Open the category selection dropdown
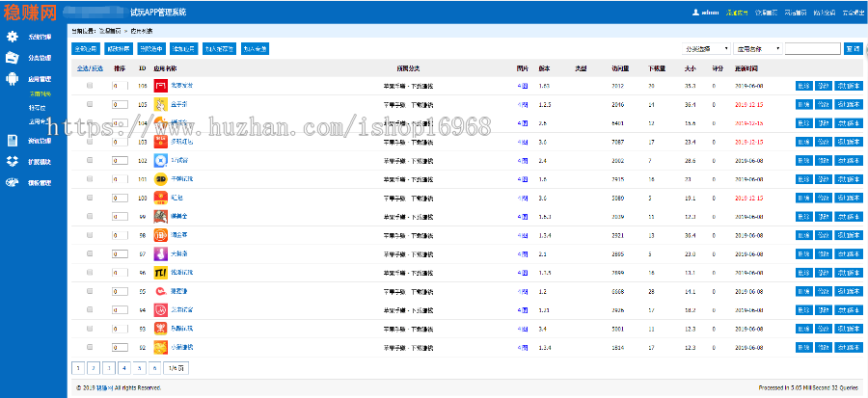Screen dimensions: 868x398 tap(706, 48)
